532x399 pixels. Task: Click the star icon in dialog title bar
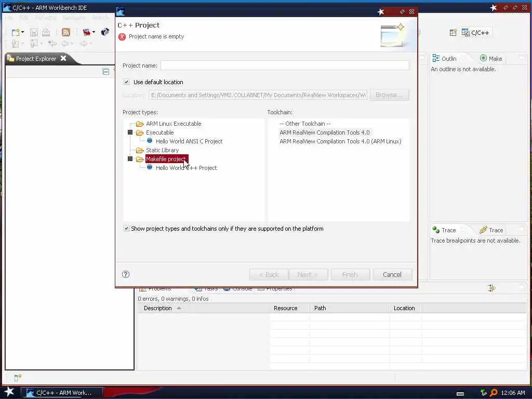click(x=381, y=12)
